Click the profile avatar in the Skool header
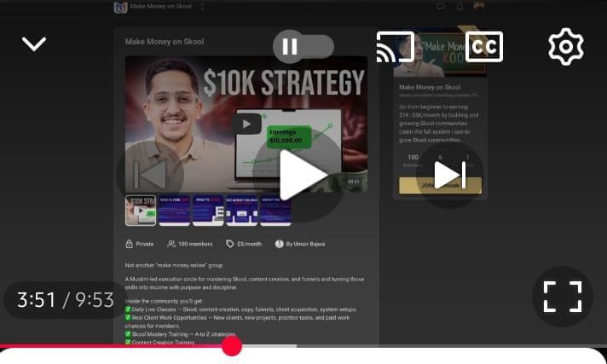Image resolution: width=607 pixels, height=364 pixels. coord(478,6)
